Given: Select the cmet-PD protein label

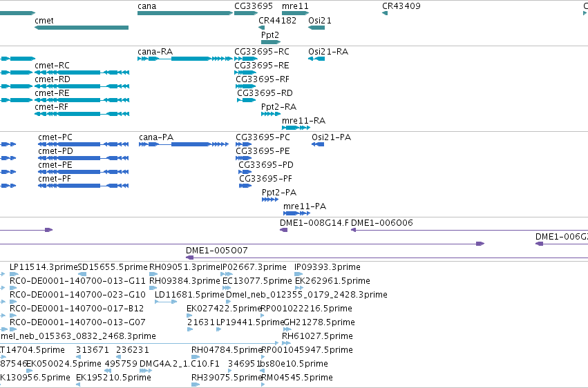Looking at the screenshot, I should point(55,151).
